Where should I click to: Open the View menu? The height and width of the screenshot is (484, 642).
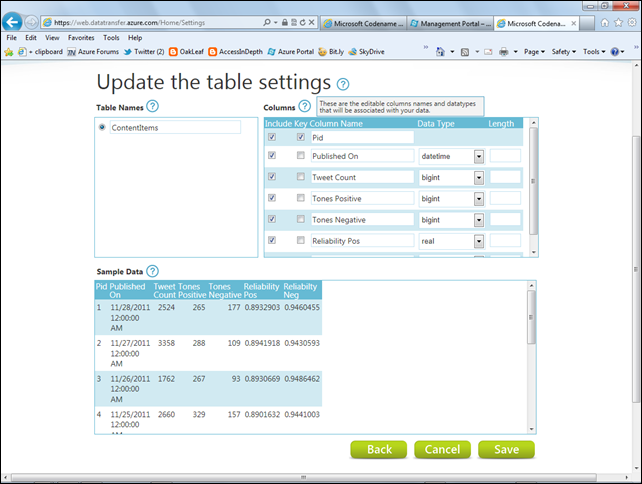(x=52, y=38)
